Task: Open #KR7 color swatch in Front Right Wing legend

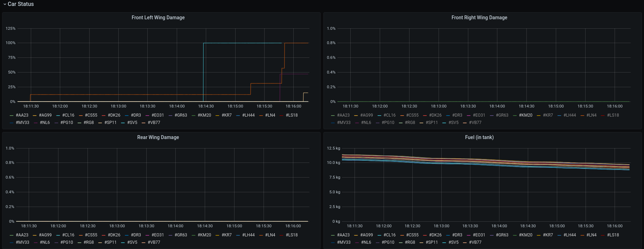Action: click(x=539, y=116)
